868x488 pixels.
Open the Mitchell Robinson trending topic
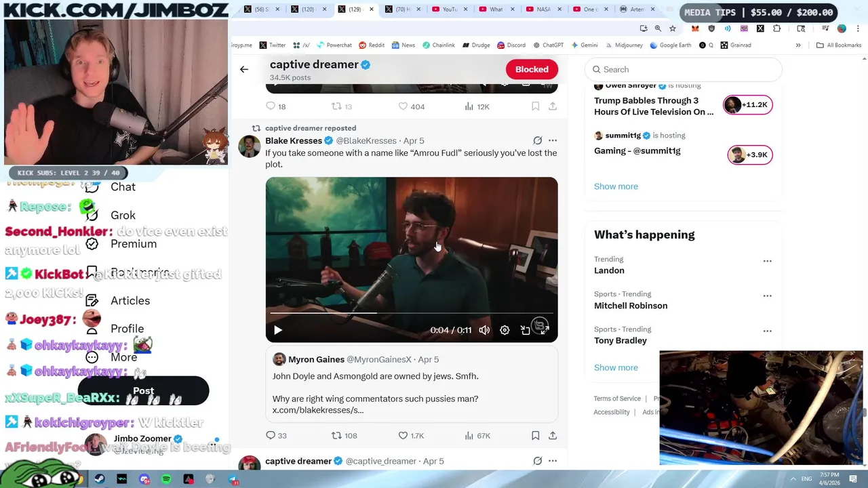(x=631, y=306)
